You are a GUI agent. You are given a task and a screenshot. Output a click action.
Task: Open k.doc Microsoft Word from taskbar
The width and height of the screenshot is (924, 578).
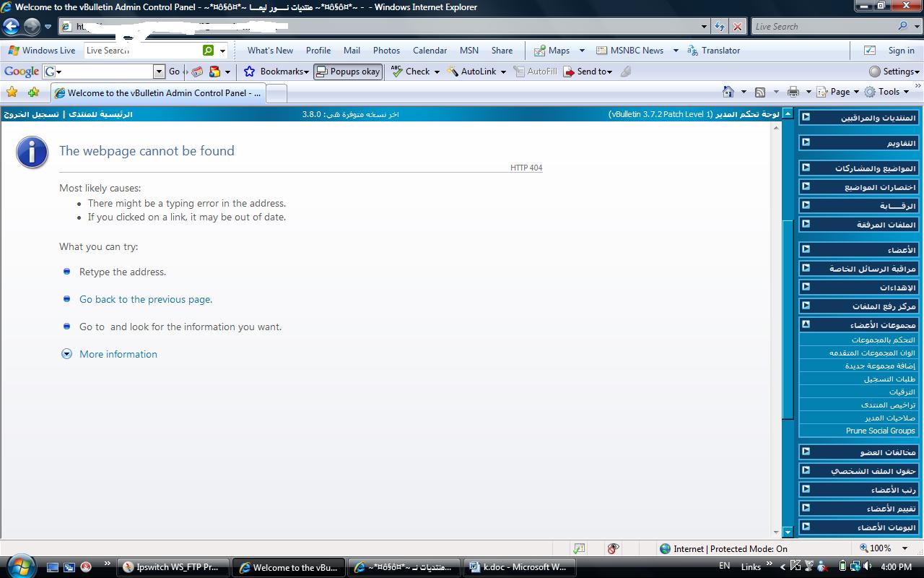coord(518,567)
